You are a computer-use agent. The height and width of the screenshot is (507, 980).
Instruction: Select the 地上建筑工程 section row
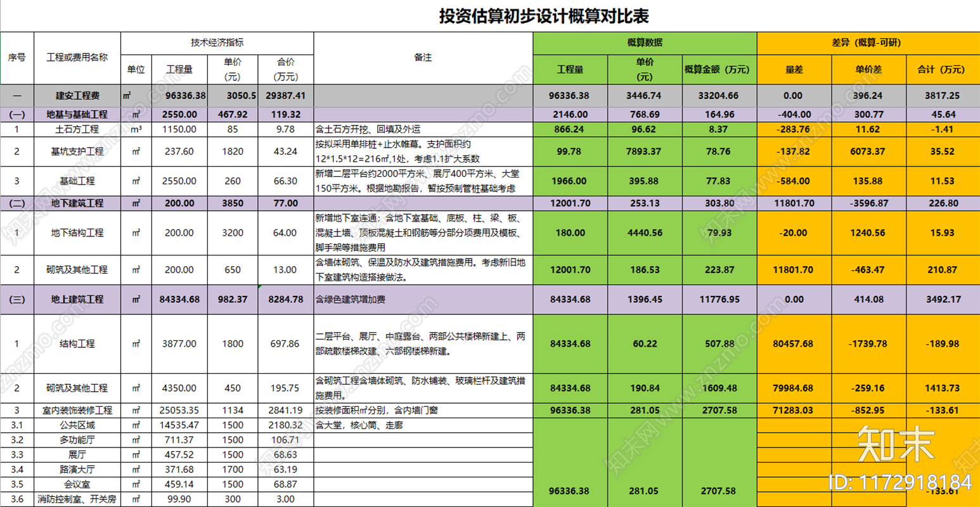click(x=489, y=299)
